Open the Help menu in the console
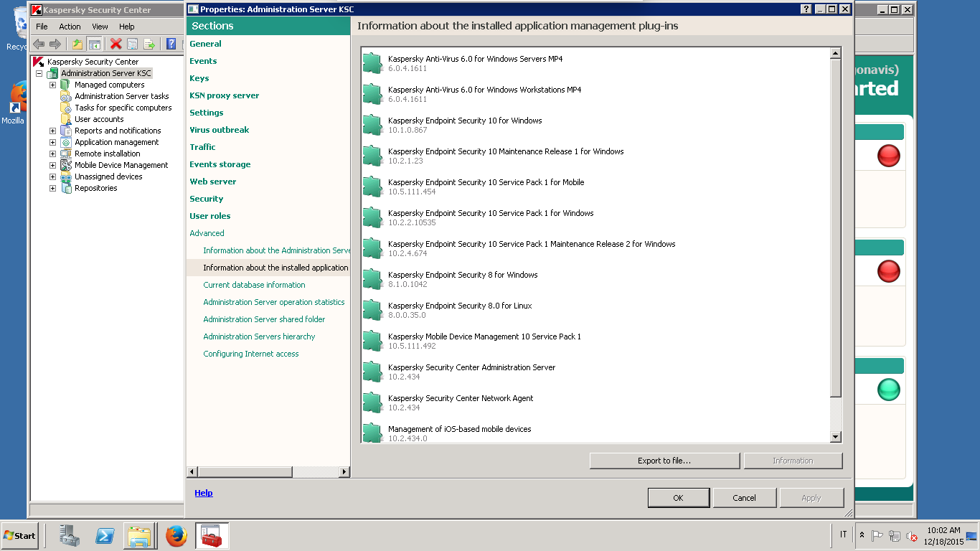The height and width of the screenshot is (551, 980). click(x=127, y=27)
